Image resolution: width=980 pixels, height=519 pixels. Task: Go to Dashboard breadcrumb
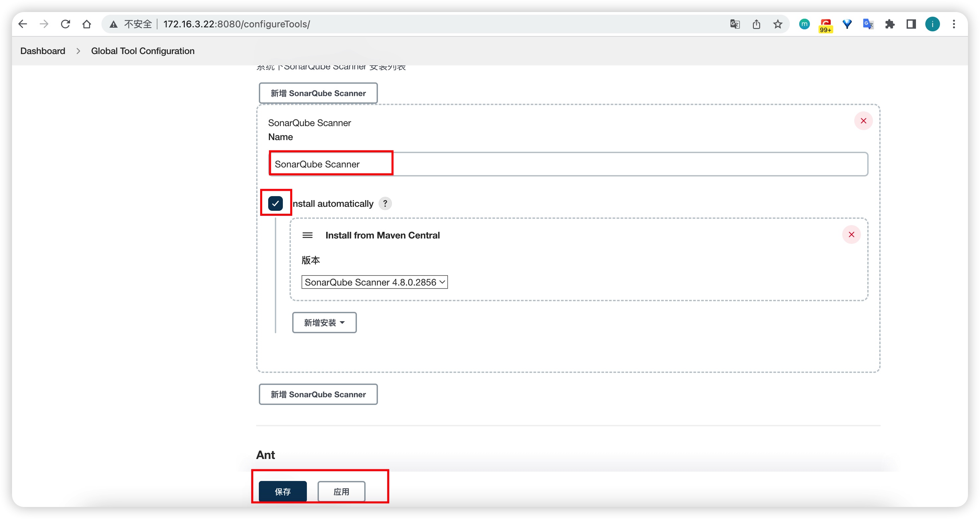pos(43,51)
